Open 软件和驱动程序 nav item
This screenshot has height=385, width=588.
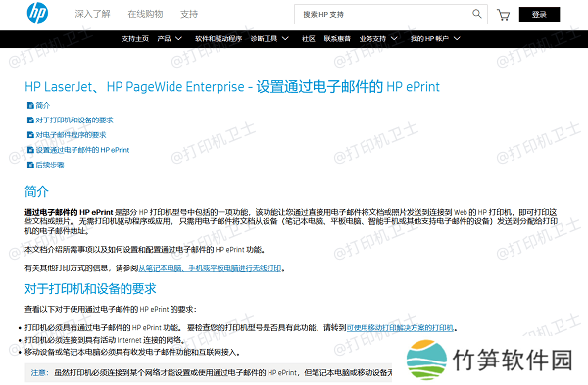pos(219,38)
